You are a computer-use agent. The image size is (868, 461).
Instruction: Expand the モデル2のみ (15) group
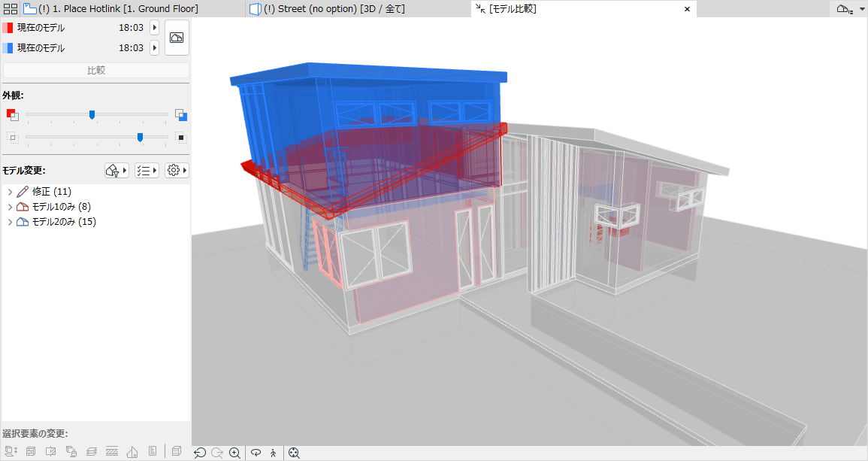10,222
